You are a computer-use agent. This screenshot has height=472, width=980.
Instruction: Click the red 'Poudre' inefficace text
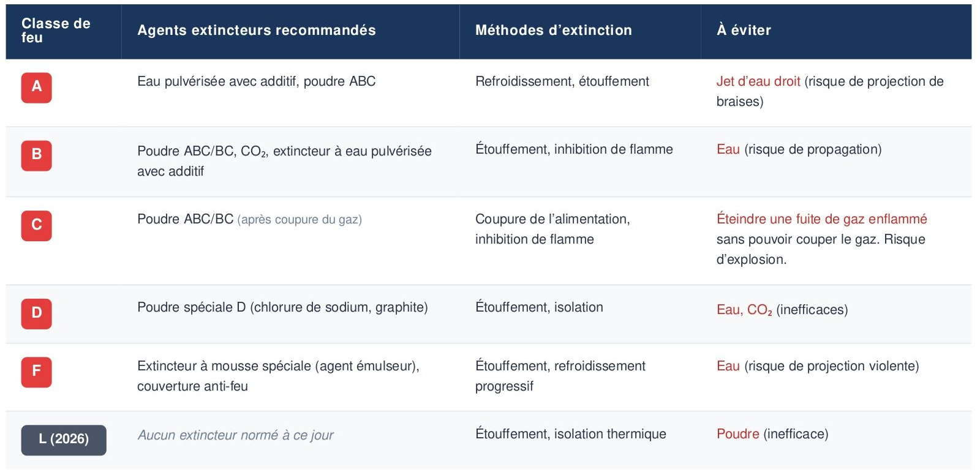pyautogui.click(x=737, y=434)
